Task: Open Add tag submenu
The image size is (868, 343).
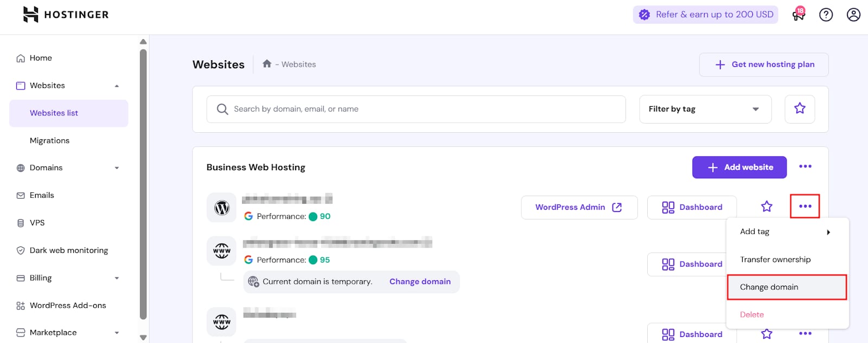Action: click(x=787, y=232)
